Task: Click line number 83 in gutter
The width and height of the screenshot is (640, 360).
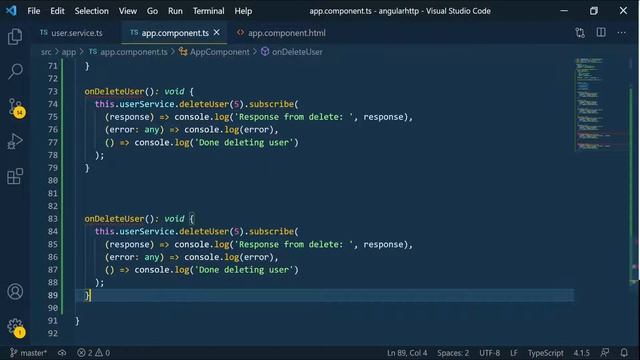Action: [53, 219]
